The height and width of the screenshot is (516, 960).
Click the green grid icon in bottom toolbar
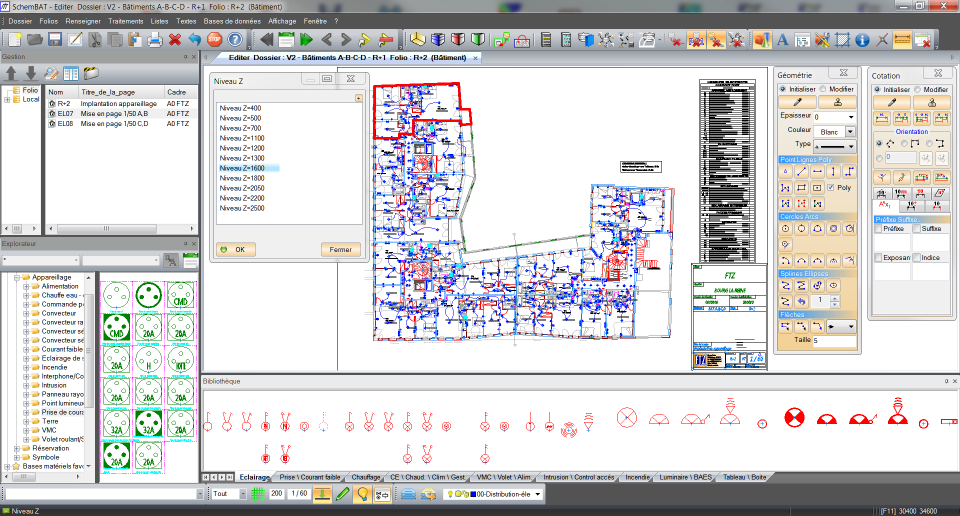coord(258,494)
